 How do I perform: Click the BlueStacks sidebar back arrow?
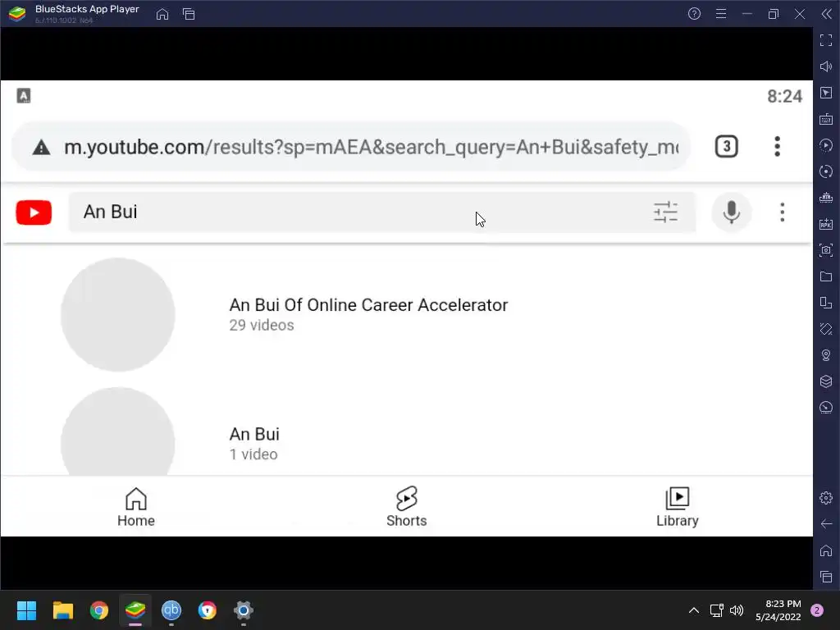coord(826,524)
